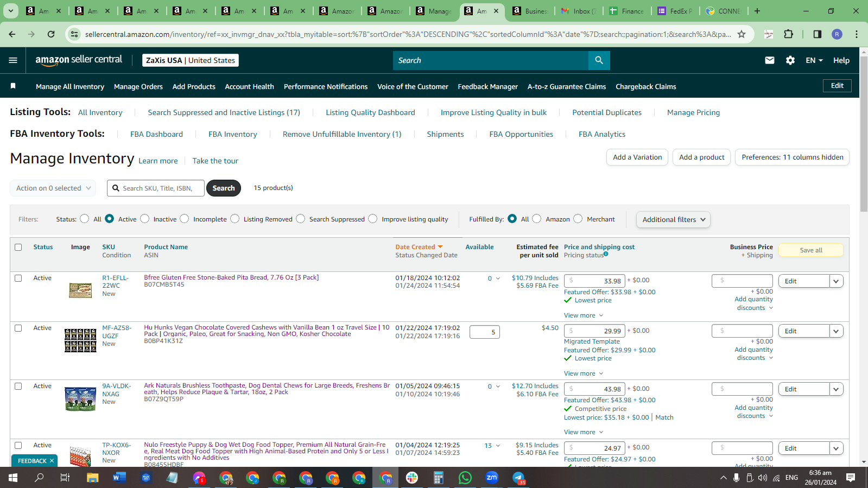The width and height of the screenshot is (868, 488).
Task: Open the Calculator from the taskbar
Action: click(x=439, y=478)
